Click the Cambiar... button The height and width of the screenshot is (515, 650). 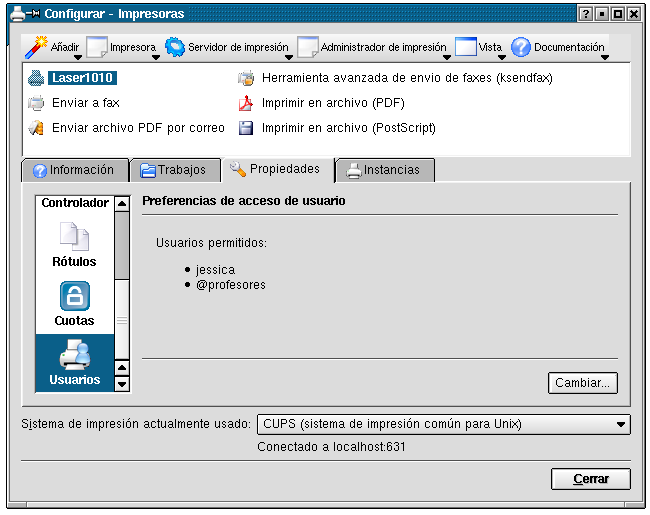583,383
